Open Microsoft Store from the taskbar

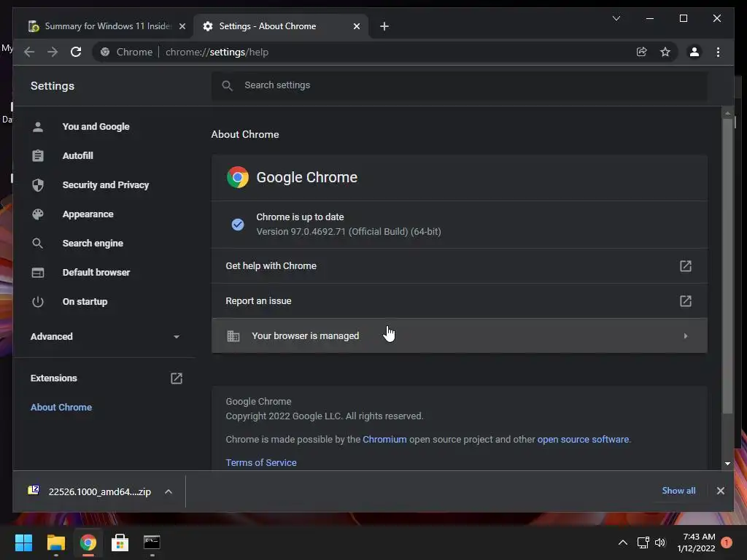[120, 542]
